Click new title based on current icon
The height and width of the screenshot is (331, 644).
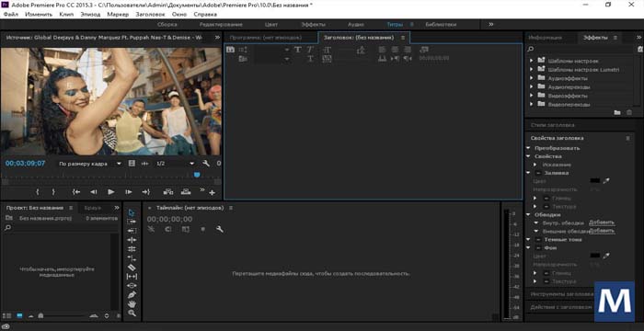(230, 50)
